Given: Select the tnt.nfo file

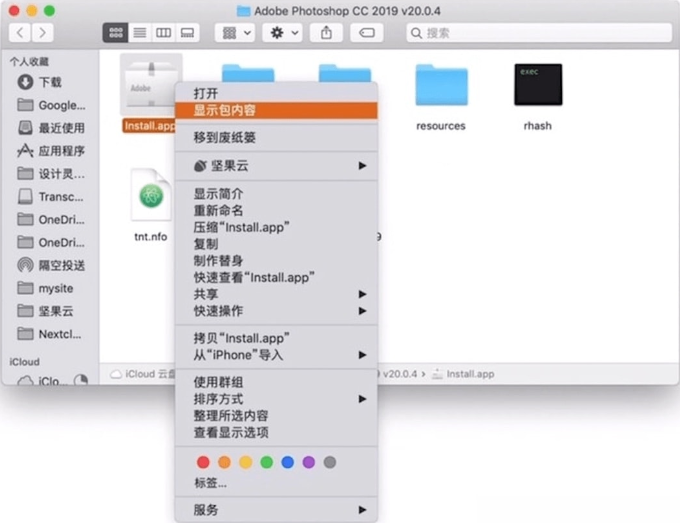Looking at the screenshot, I should [151, 194].
